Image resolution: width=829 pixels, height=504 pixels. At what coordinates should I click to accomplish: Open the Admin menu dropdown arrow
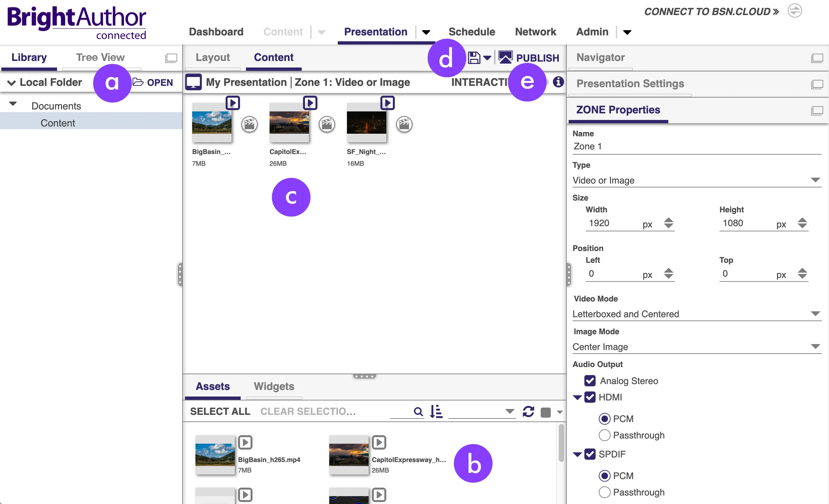(627, 32)
